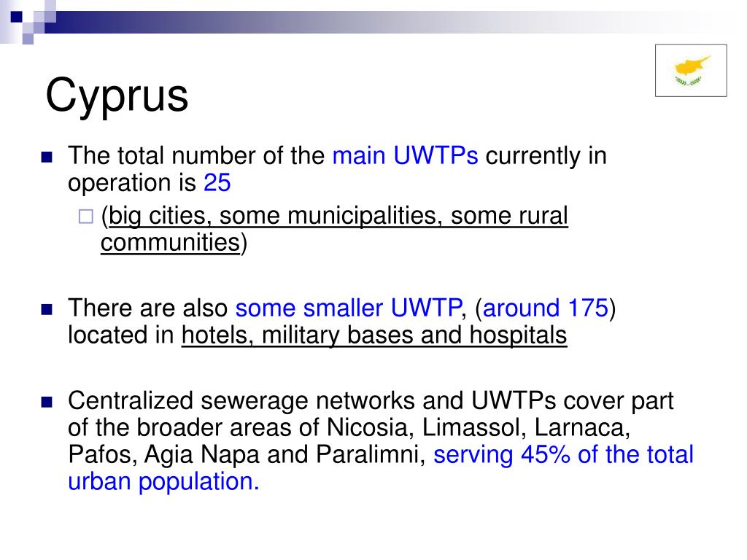The height and width of the screenshot is (560, 747).
Task: Click the blue text "main UWTPs"
Action: pyautogui.click(x=405, y=155)
